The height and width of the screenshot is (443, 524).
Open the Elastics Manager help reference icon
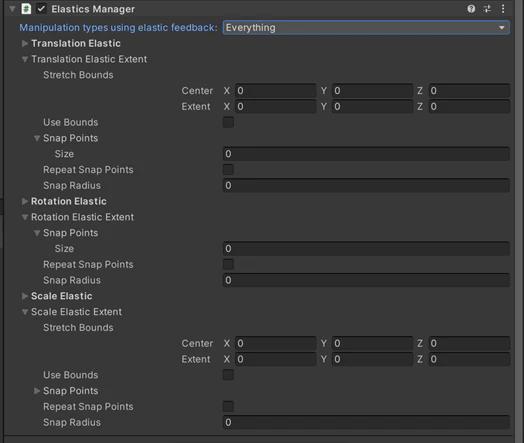pyautogui.click(x=471, y=9)
